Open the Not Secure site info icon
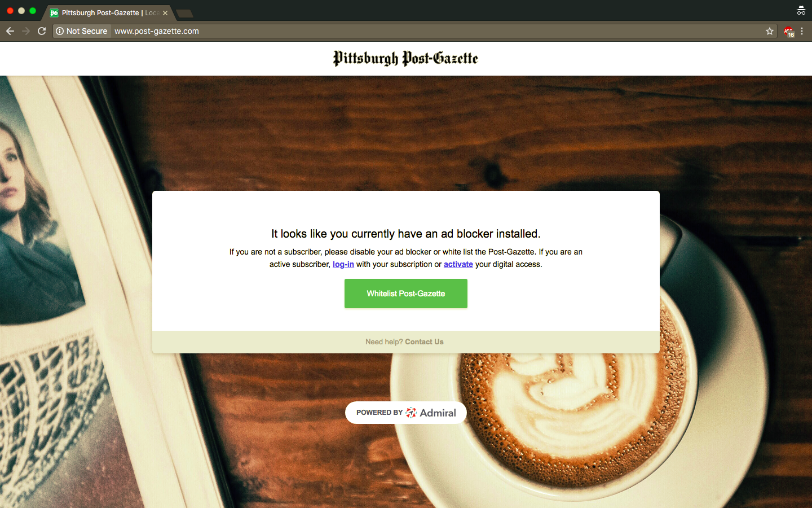Screen dimensions: 812x508 60,31
